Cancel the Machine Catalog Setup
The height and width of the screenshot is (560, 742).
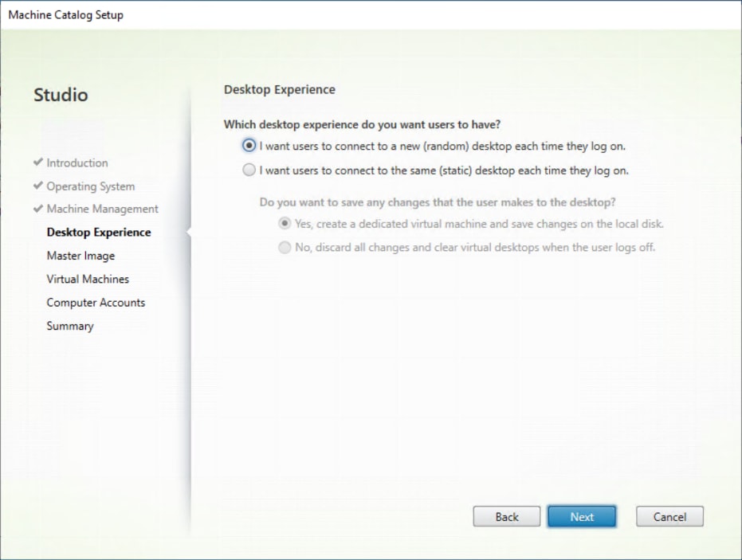pyautogui.click(x=669, y=516)
